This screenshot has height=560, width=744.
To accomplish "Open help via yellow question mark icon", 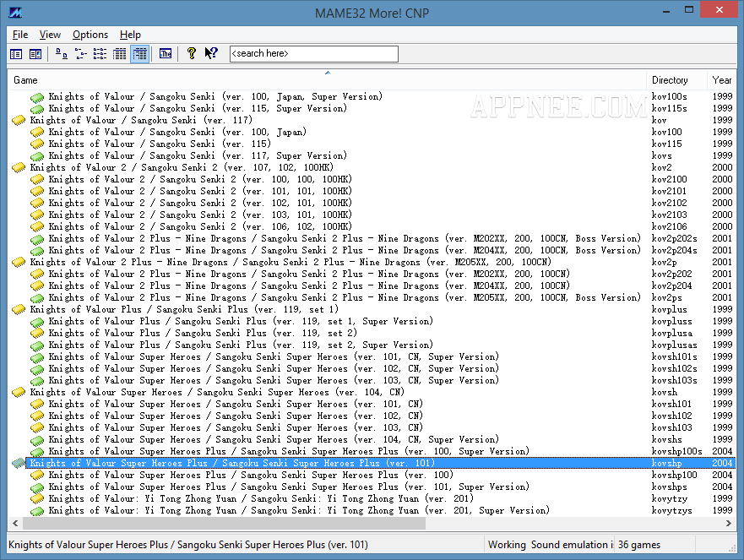I will pos(192,53).
